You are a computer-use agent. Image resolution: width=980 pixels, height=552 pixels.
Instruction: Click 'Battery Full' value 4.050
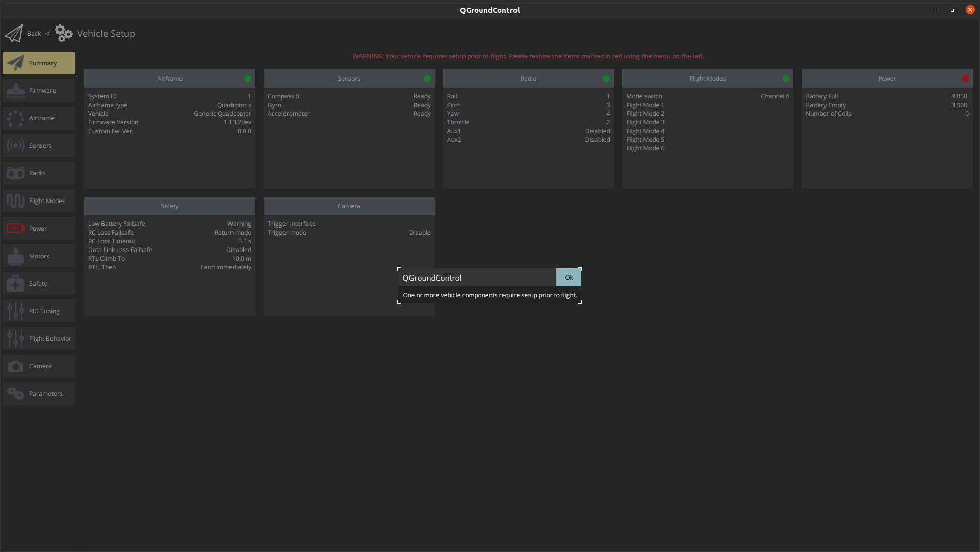[x=959, y=96]
